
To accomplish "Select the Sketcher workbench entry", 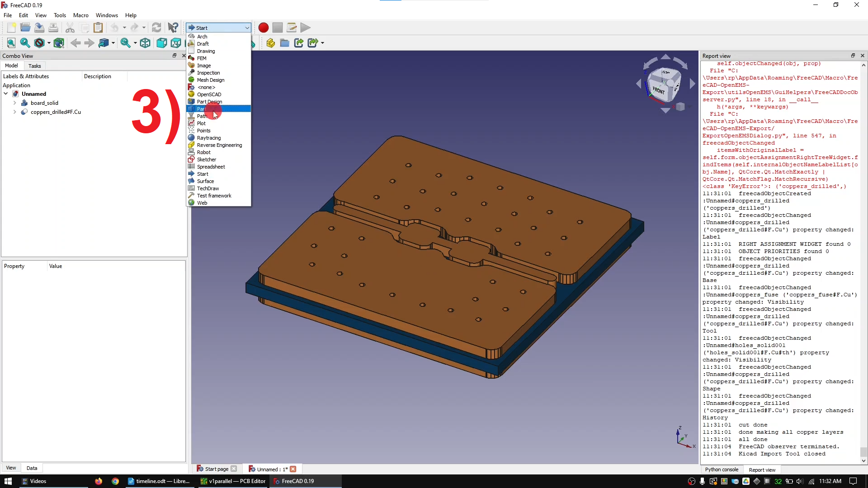I will [219, 160].
